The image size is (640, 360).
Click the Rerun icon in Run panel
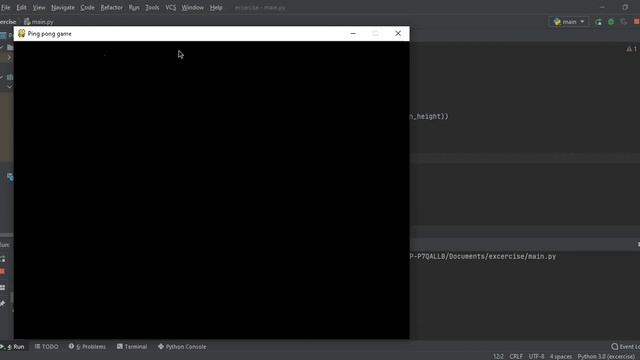[3, 259]
